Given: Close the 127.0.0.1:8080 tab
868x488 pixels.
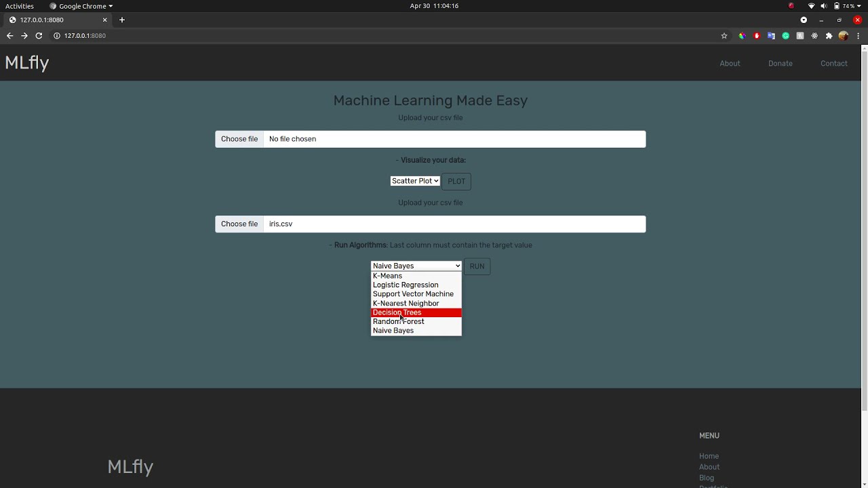Looking at the screenshot, I should (104, 20).
